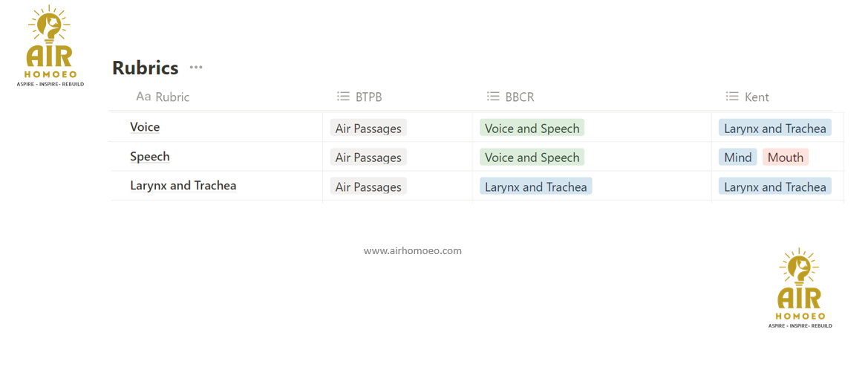Viewport: 868px width, 367px height.
Task: Click the list icon next to BBCR
Action: click(x=493, y=97)
